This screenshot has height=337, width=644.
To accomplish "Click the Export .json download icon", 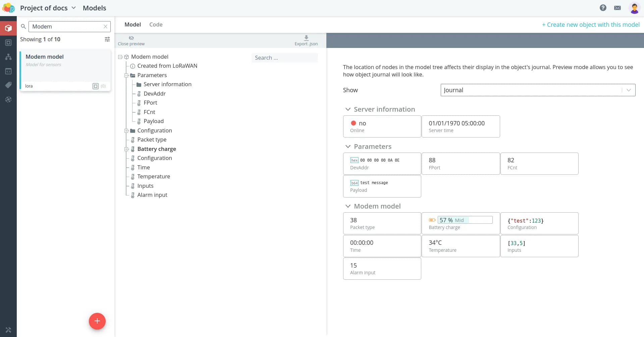I will (306, 38).
